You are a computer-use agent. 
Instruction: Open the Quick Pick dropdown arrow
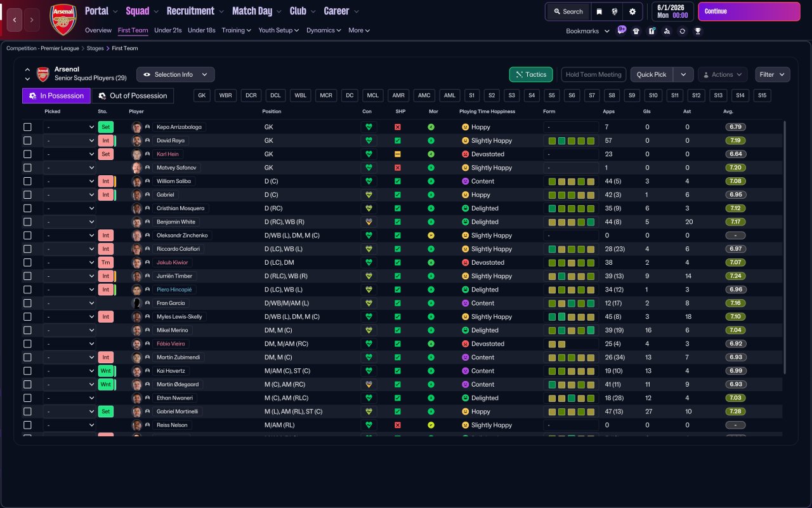[683, 74]
